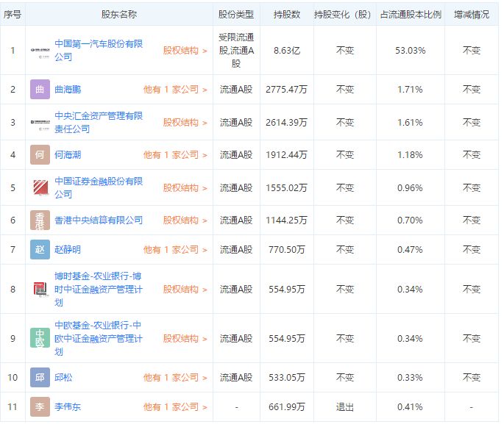
Task: Open 中欧基金-农业银行 asset plan link
Action: point(99,338)
